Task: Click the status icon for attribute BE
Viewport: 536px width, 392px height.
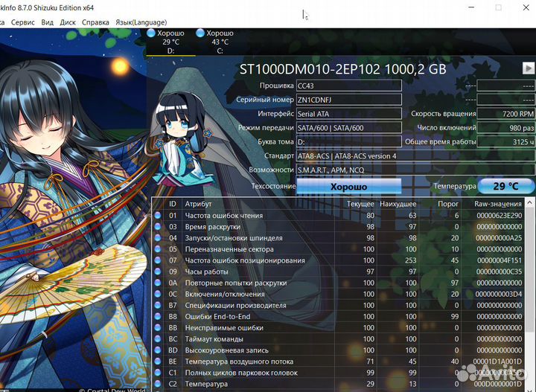Action: click(158, 362)
